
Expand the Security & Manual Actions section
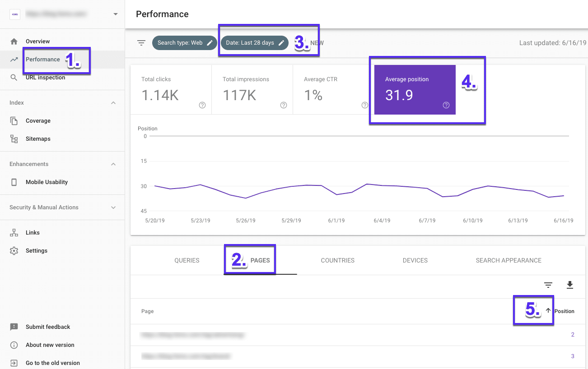point(113,208)
